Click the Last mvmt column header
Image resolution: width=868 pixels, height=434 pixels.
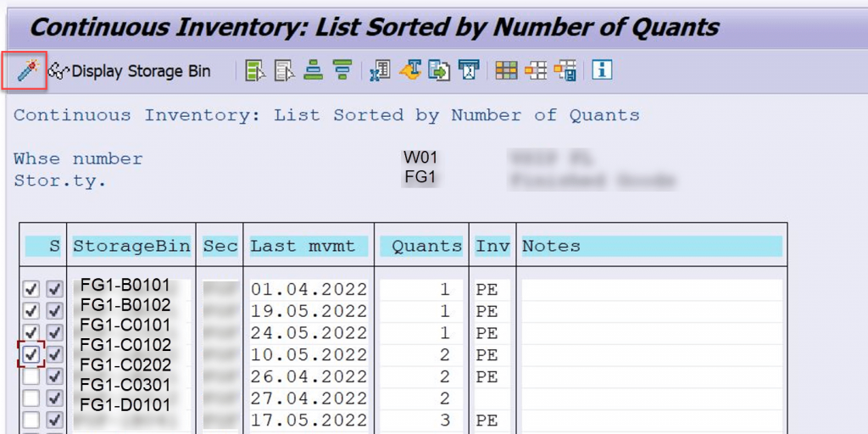click(309, 247)
